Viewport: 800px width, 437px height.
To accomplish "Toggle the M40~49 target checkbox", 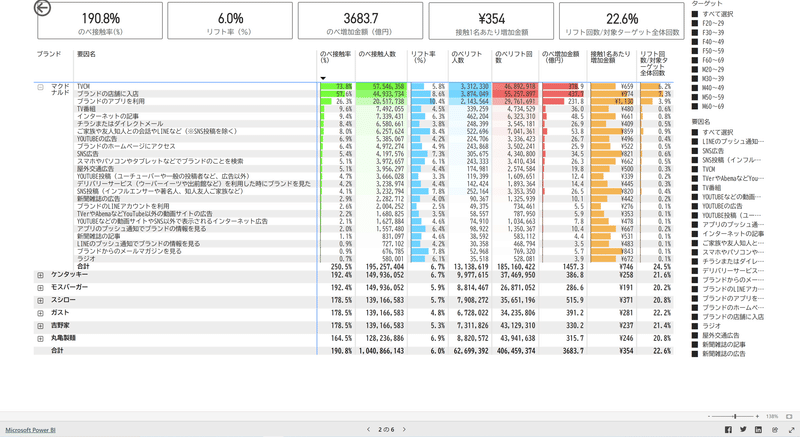I will pyautogui.click(x=695, y=88).
